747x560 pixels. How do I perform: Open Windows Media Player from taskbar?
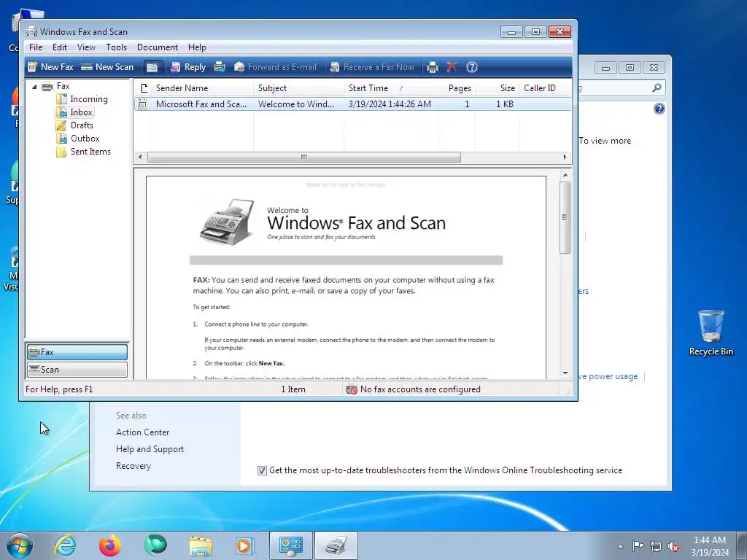pyautogui.click(x=245, y=545)
